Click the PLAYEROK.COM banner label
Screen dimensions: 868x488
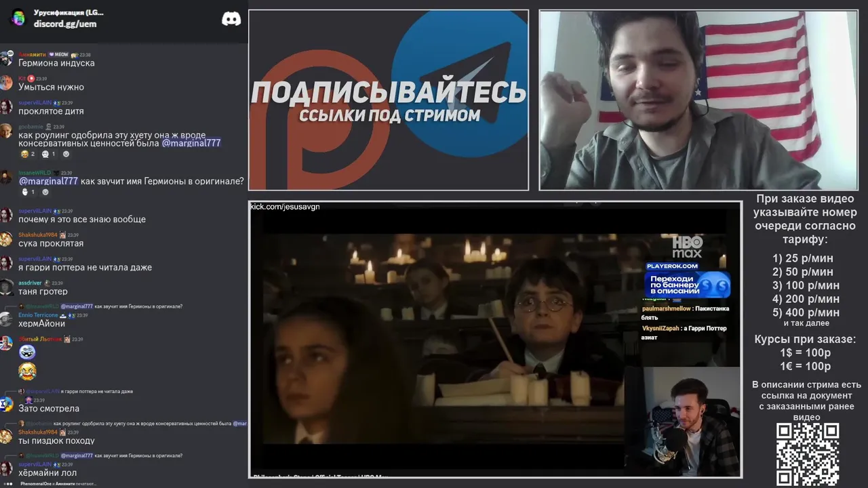pyautogui.click(x=672, y=266)
